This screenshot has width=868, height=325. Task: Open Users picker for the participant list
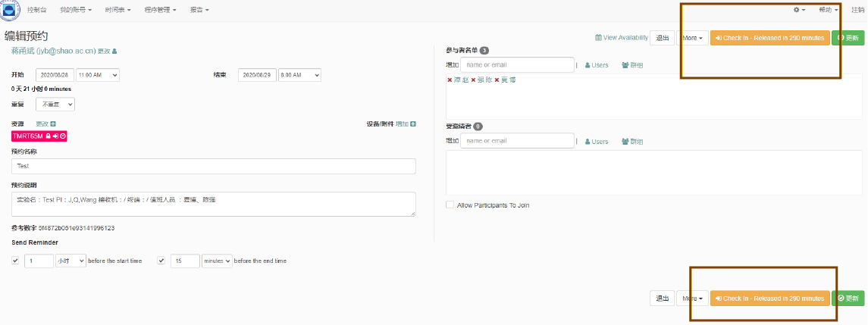597,65
